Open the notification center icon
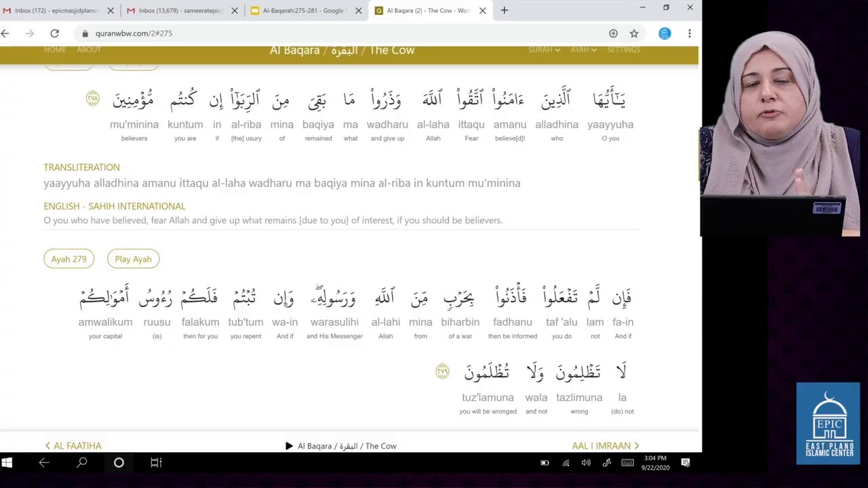Screen dimensions: 868x488 pyautogui.click(x=686, y=463)
